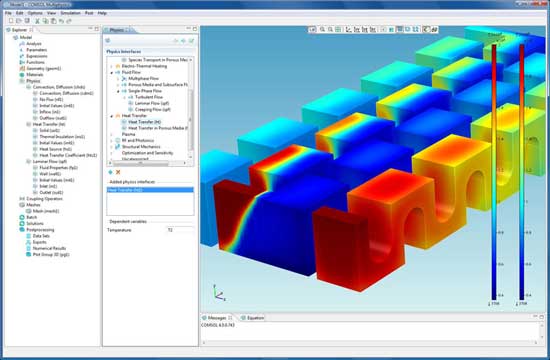Click the left color legend bar
Image resolution: width=550 pixels, height=360 pixels.
(x=494, y=172)
